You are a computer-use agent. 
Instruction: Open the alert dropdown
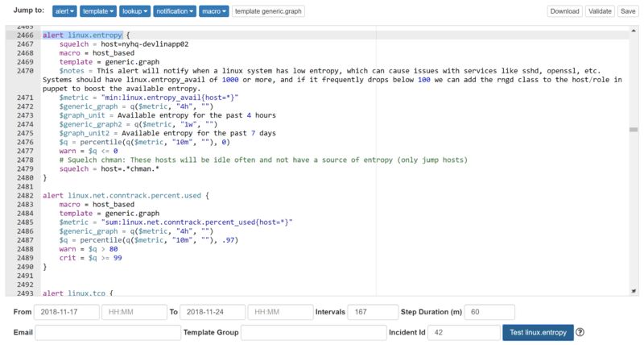66,11
